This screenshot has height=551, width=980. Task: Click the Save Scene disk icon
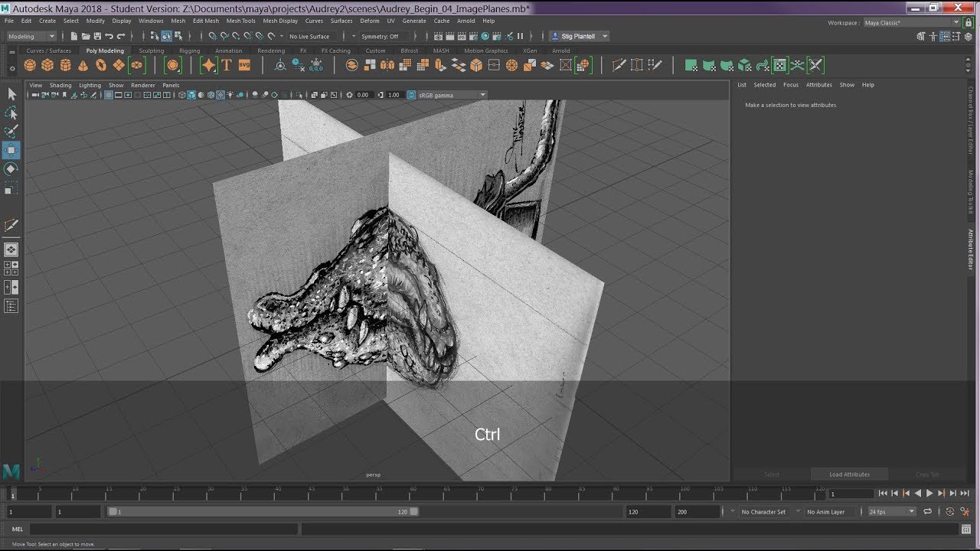97,36
